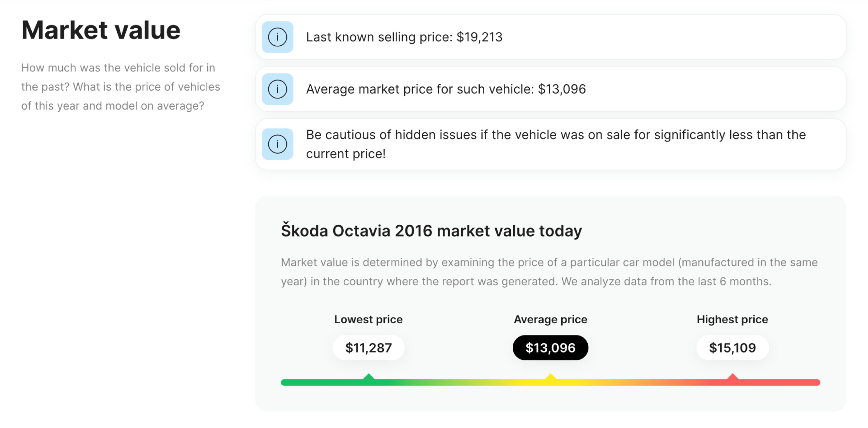The image size is (868, 428).
Task: Click info icon beside hidden issues warning
Action: [x=277, y=144]
